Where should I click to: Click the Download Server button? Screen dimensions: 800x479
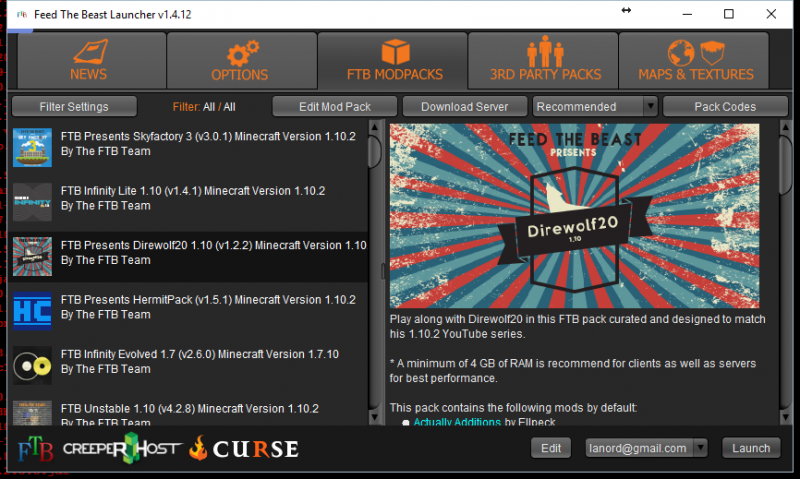(465, 107)
